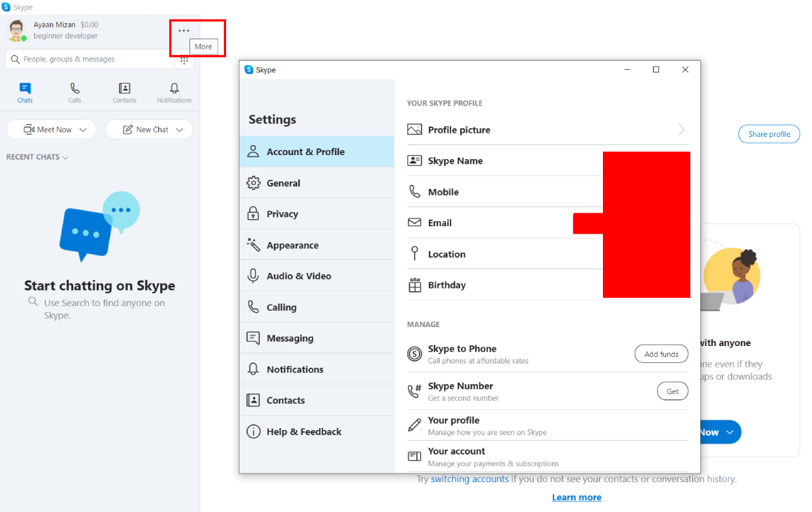
Task: Click the switching accounts link
Action: click(470, 479)
